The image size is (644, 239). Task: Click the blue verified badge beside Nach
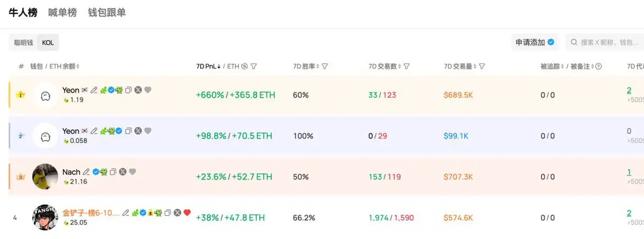click(x=96, y=172)
